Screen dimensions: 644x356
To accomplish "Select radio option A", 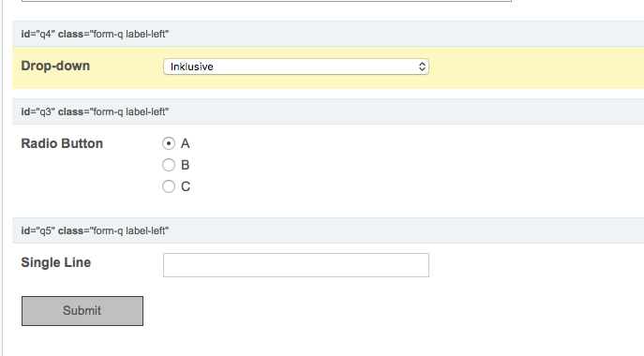I will [169, 143].
